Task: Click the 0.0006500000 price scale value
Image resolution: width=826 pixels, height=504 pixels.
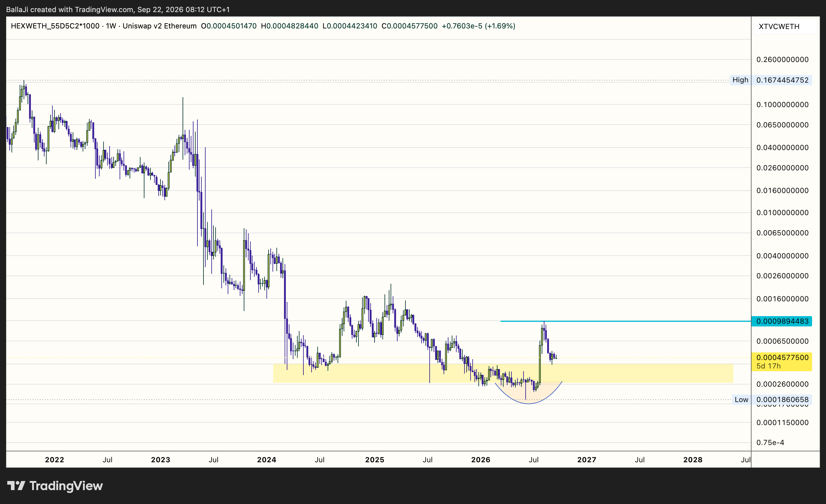Action: click(782, 341)
